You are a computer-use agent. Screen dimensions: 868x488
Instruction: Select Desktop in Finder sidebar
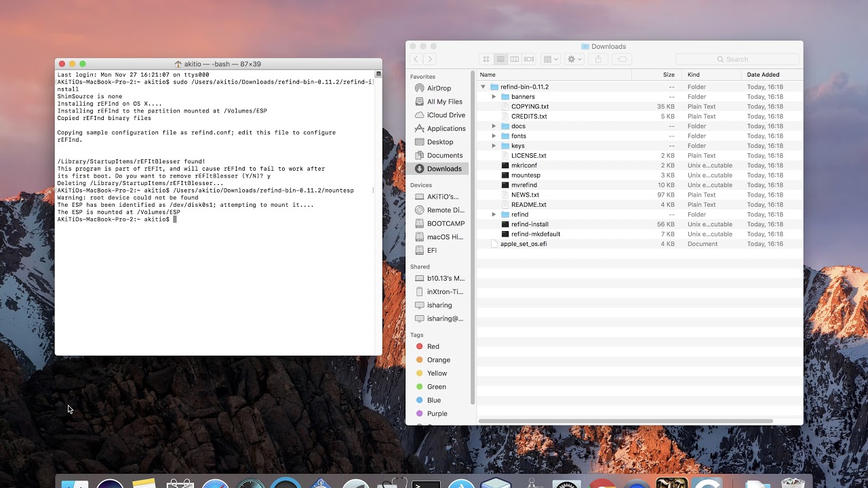[439, 142]
